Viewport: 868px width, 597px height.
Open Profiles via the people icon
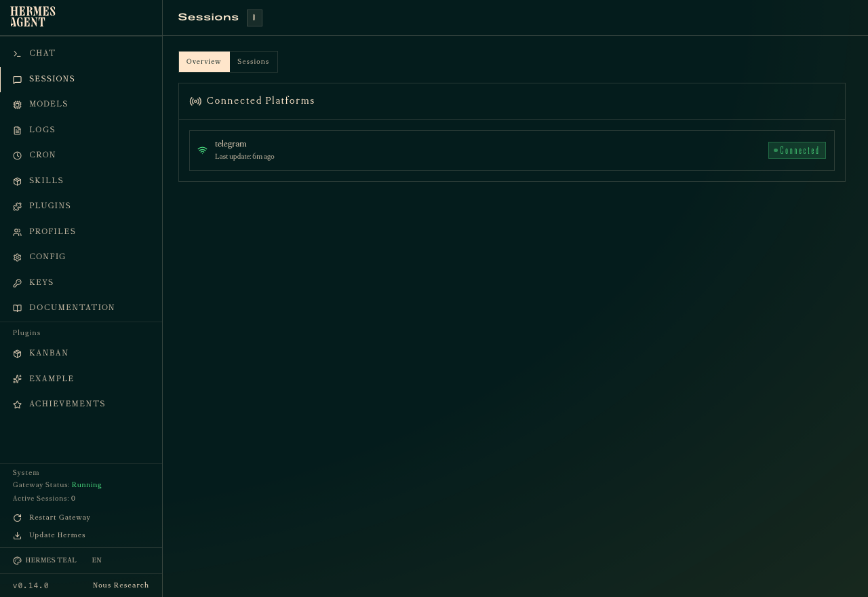coord(17,232)
